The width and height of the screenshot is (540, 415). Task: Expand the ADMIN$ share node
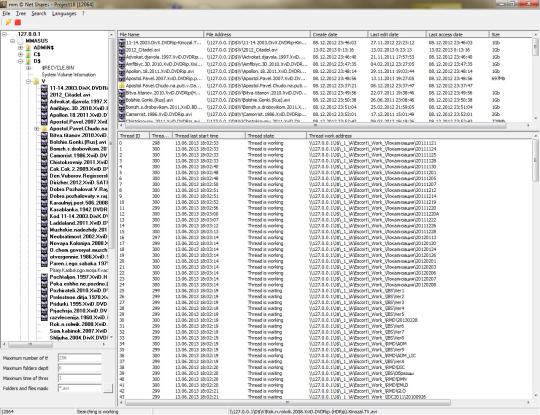click(x=20, y=48)
